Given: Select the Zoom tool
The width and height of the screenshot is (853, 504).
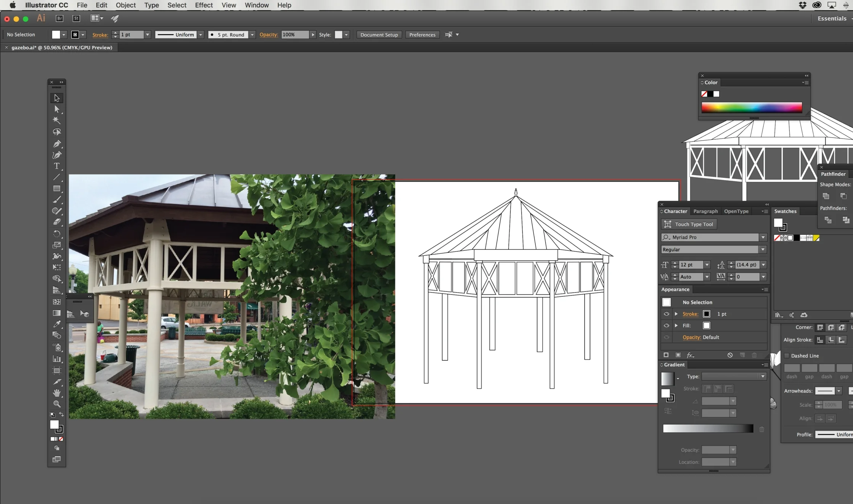Looking at the screenshot, I should click(x=57, y=404).
